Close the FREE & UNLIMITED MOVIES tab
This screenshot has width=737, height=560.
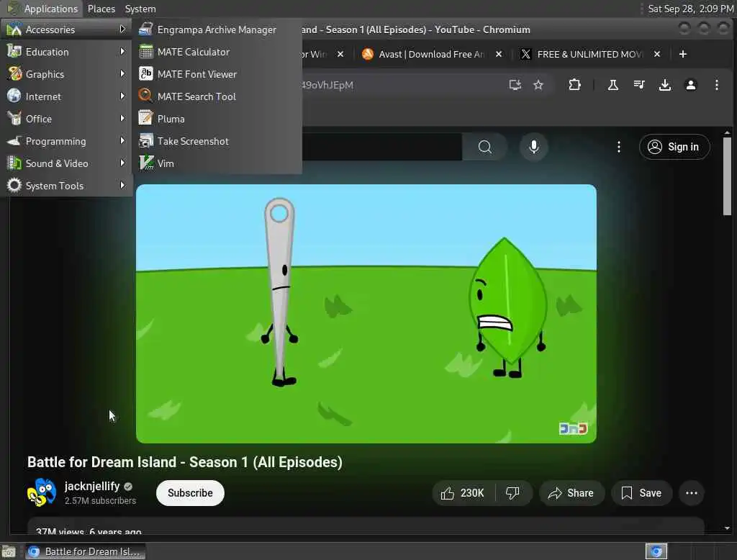click(657, 54)
